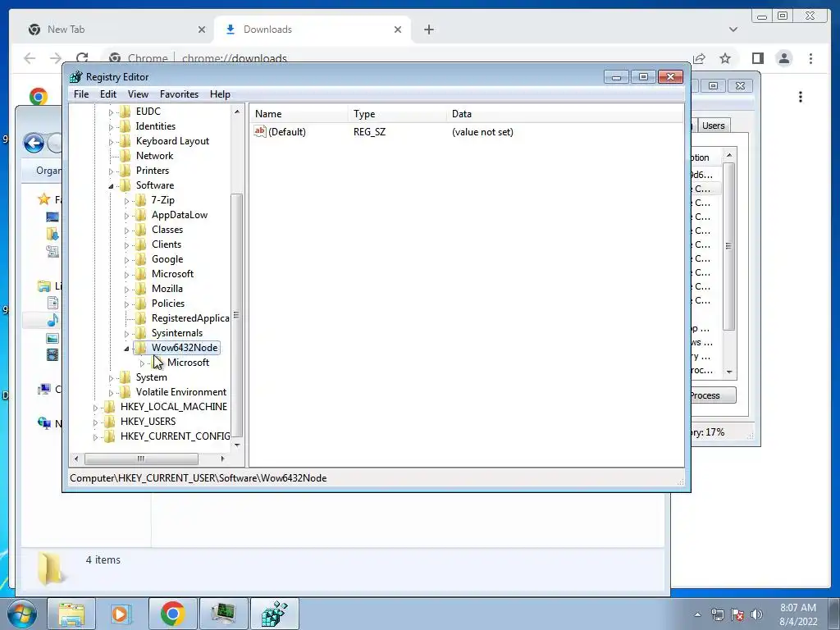The width and height of the screenshot is (840, 630).
Task: Select the AppDataLow folder icon
Action: 141,215
